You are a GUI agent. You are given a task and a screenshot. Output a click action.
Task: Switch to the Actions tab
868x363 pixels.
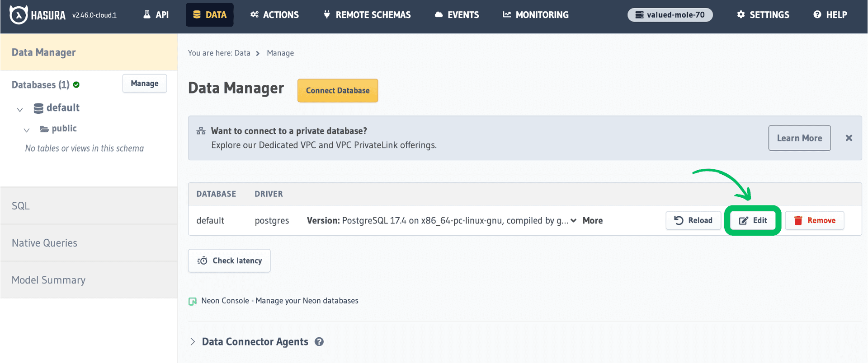point(274,15)
